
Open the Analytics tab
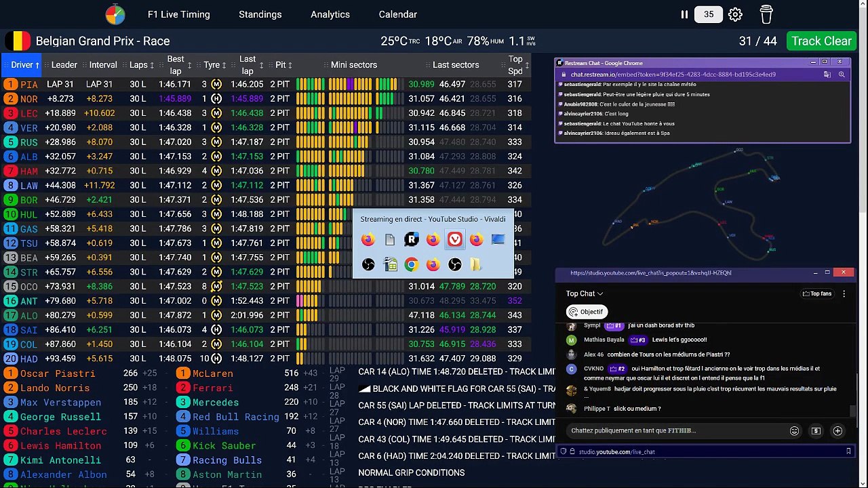[x=330, y=14]
